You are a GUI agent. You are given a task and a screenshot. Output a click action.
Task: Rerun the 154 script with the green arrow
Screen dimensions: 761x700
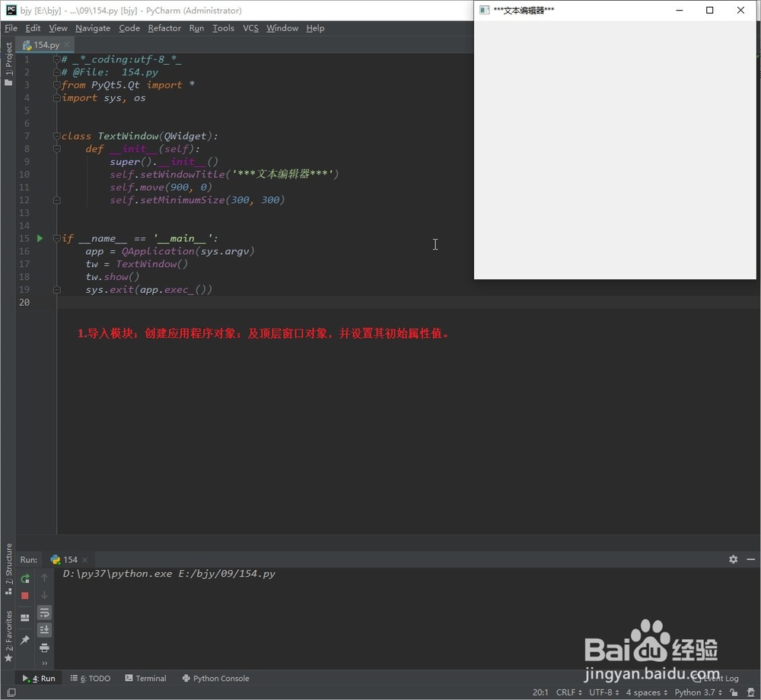coord(25,579)
